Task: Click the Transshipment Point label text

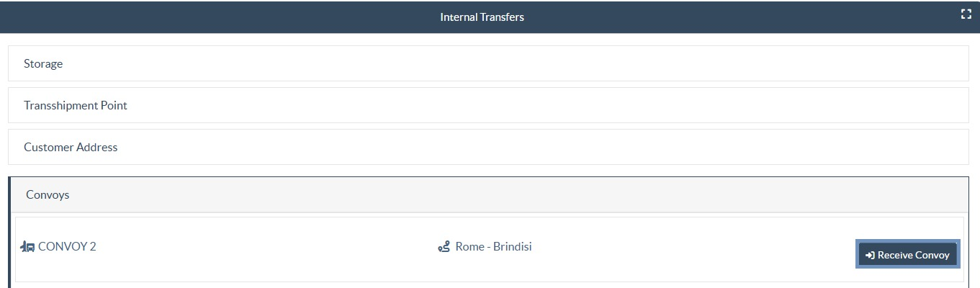Action: pyautogui.click(x=75, y=105)
